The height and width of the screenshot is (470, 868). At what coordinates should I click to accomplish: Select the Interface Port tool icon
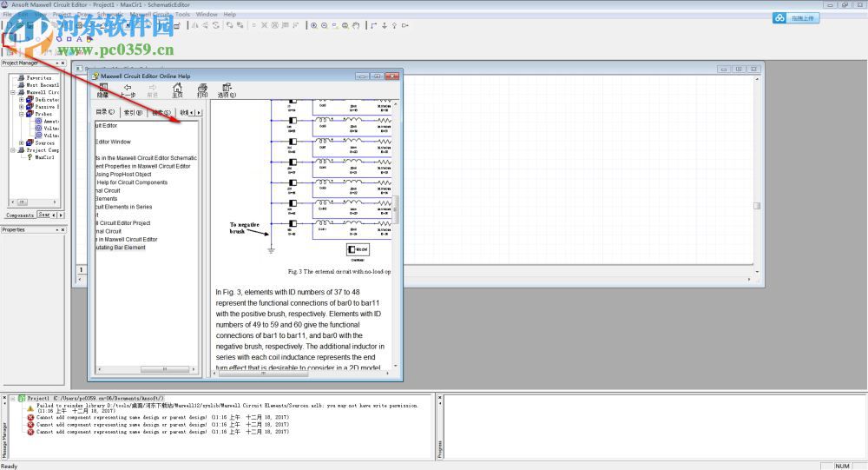click(x=395, y=25)
